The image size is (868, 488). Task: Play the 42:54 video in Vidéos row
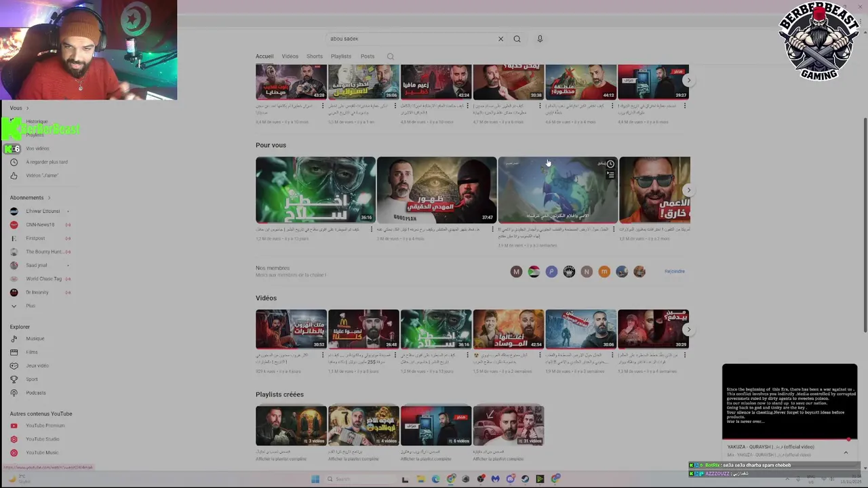click(509, 329)
